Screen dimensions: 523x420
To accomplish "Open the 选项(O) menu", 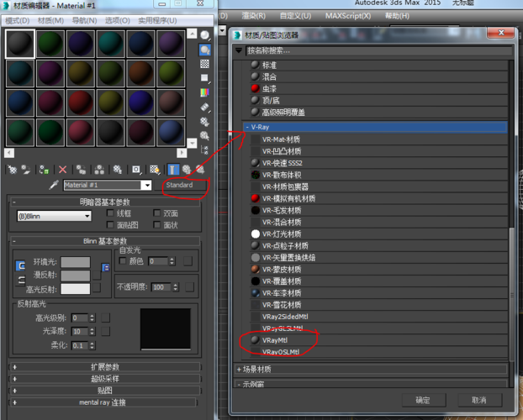I will 118,21.
